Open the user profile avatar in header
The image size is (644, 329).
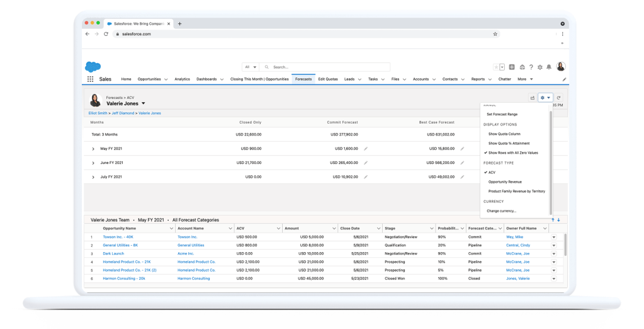click(x=561, y=66)
